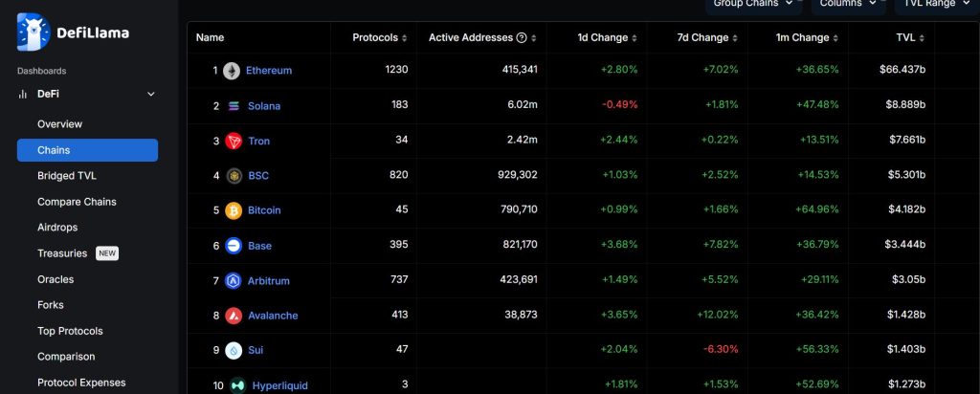
Task: Sort by 7d Change column header
Action: (702, 38)
